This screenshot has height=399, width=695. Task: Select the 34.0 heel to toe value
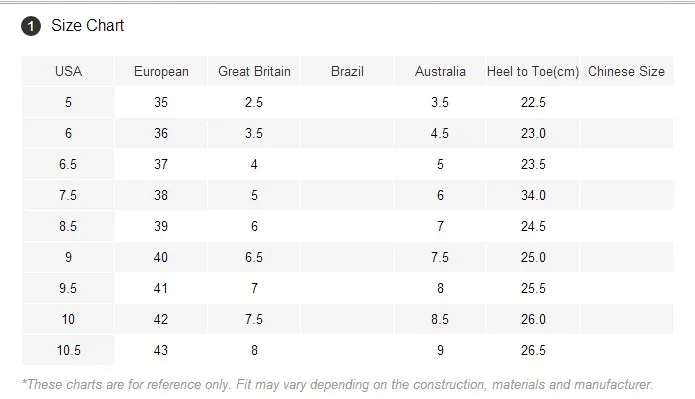[x=533, y=195]
